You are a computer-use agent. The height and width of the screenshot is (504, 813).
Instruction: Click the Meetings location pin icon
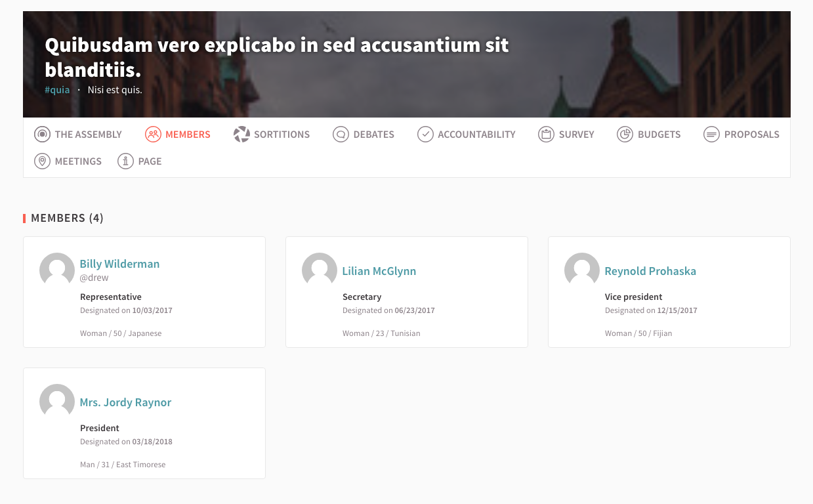tap(42, 161)
